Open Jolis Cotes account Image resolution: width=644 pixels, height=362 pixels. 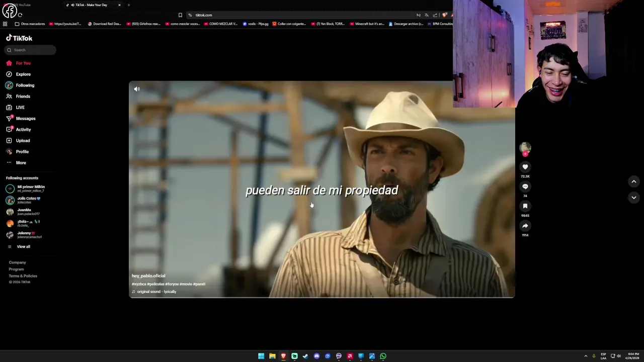click(x=24, y=200)
